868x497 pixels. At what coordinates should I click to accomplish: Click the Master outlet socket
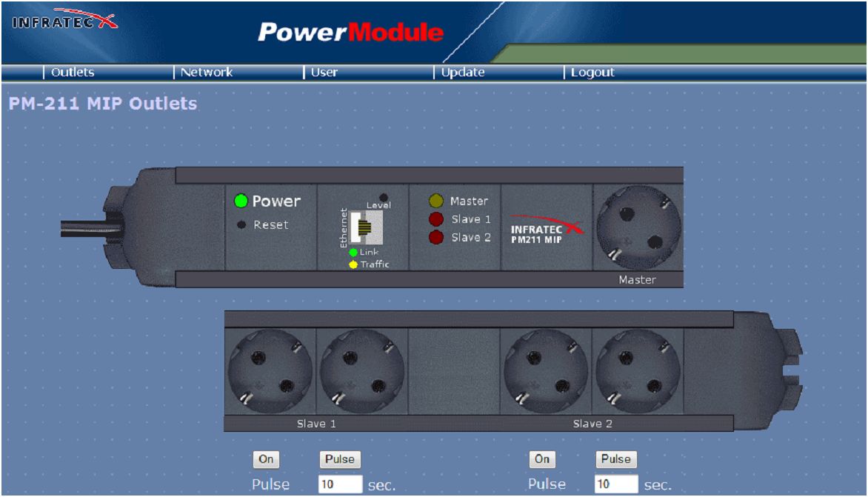coord(638,227)
